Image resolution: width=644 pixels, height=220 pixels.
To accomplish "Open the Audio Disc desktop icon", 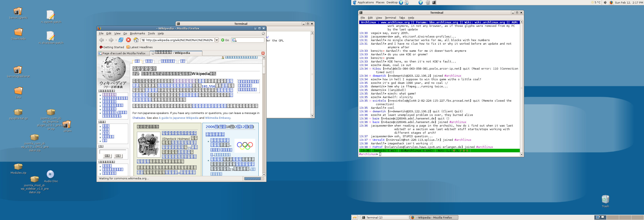I will pyautogui.click(x=51, y=174).
